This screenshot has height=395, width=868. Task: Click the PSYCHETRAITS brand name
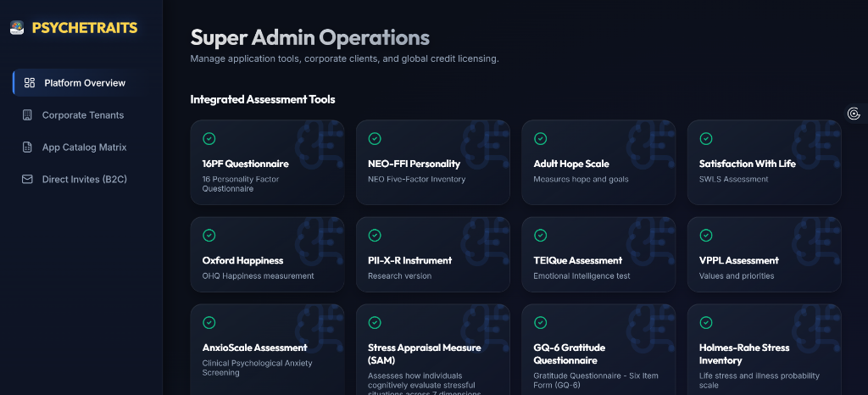click(85, 28)
